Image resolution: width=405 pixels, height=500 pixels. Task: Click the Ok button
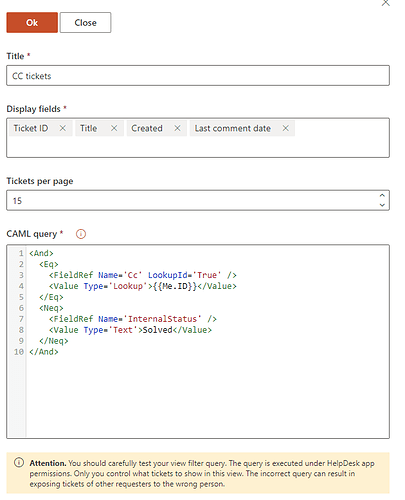[32, 23]
